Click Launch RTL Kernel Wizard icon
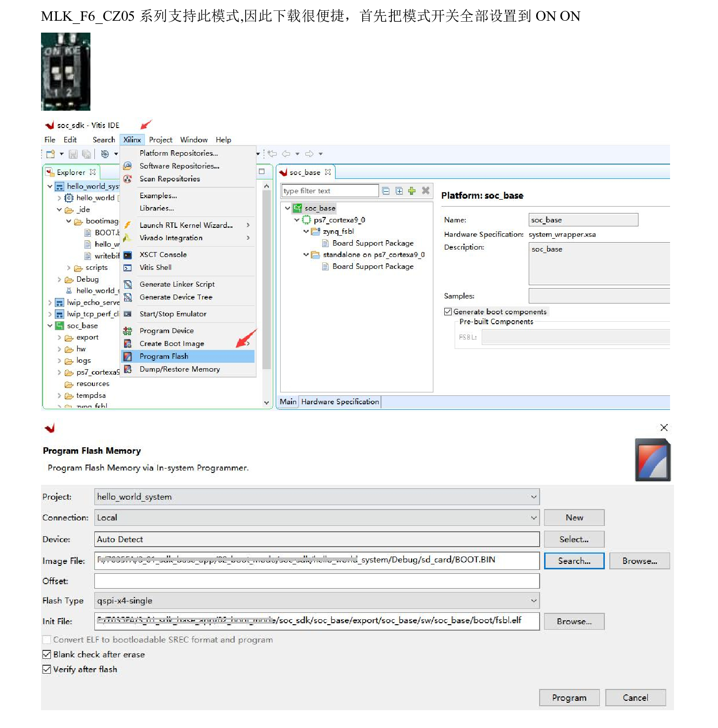 [127, 225]
